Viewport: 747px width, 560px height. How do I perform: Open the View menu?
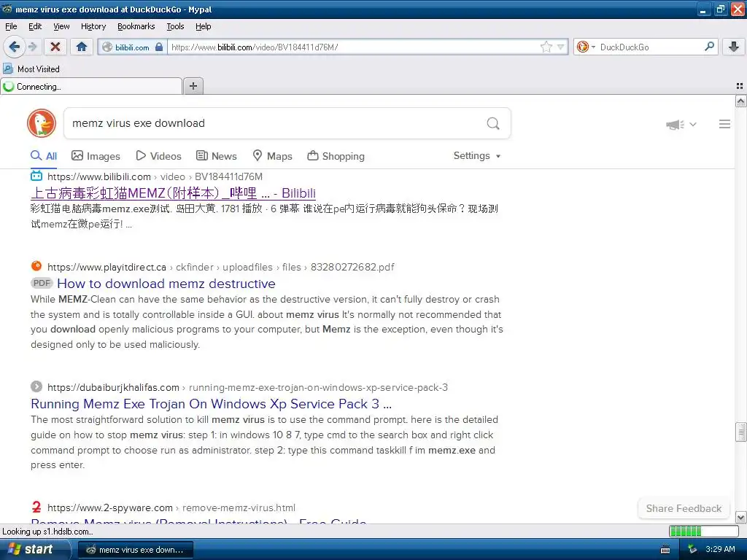(61, 26)
